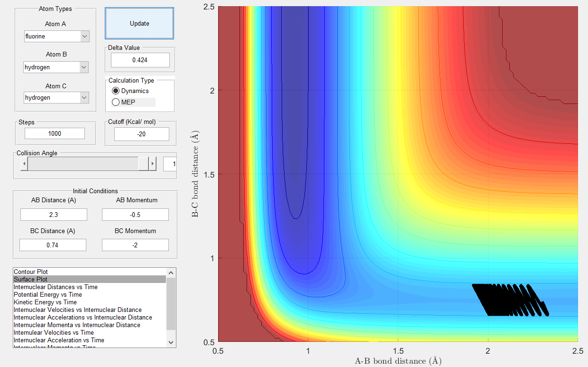
Task: Click the Cutoff field showing -20
Action: [x=141, y=134]
